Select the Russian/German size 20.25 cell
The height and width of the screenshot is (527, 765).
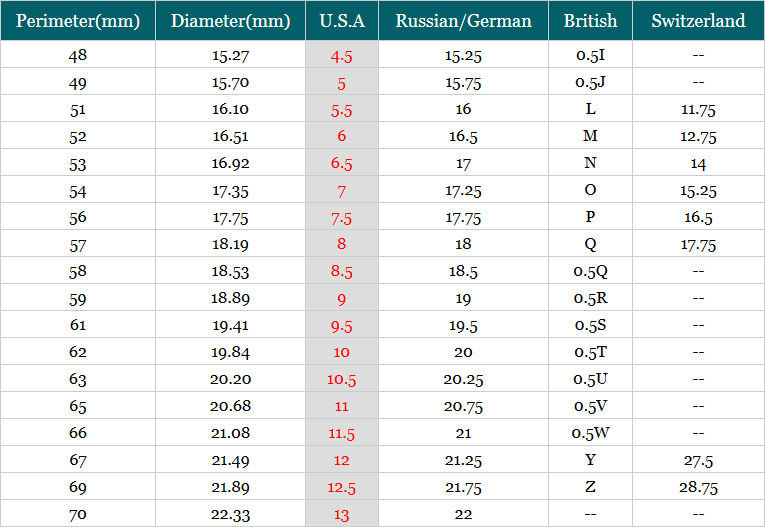coord(463,379)
